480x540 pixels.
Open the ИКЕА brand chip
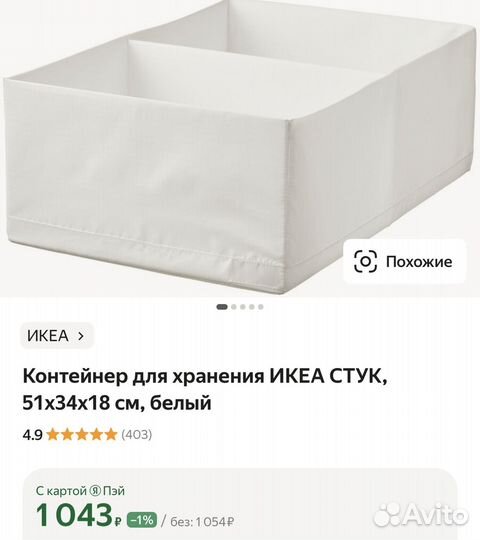[x=57, y=336]
